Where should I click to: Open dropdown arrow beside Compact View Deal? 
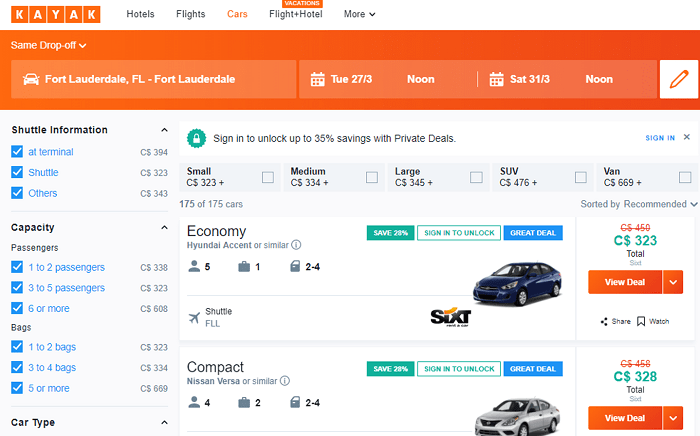tap(673, 418)
